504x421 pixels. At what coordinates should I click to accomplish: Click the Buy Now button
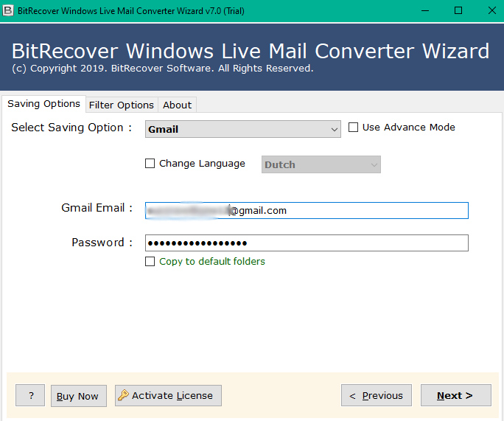pyautogui.click(x=79, y=396)
